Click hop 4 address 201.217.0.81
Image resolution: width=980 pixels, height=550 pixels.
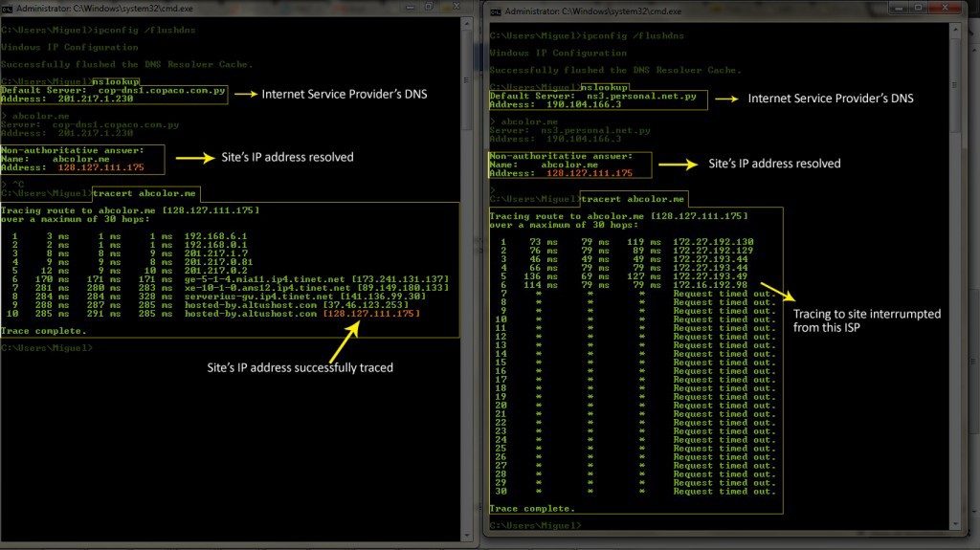[x=218, y=262]
